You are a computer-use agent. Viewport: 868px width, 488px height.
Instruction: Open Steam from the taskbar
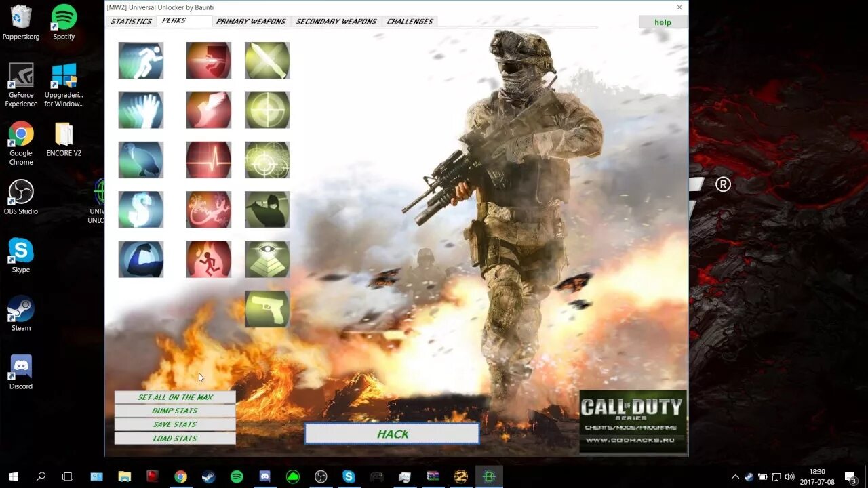click(208, 476)
